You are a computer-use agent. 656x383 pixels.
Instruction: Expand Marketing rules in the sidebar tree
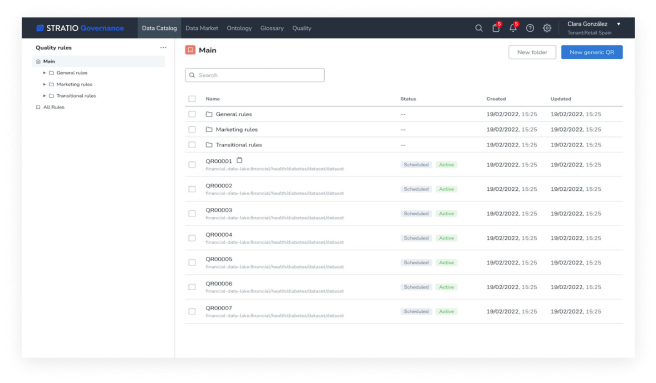44,84
